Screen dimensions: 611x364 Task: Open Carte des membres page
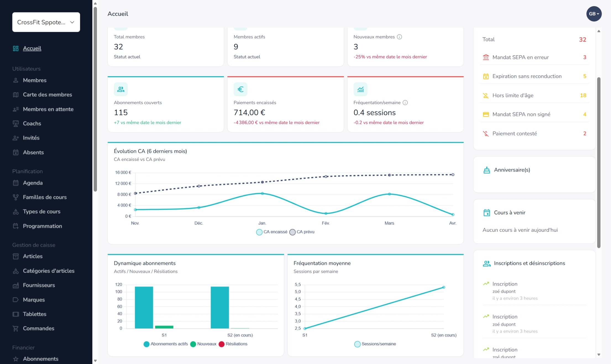tap(48, 95)
